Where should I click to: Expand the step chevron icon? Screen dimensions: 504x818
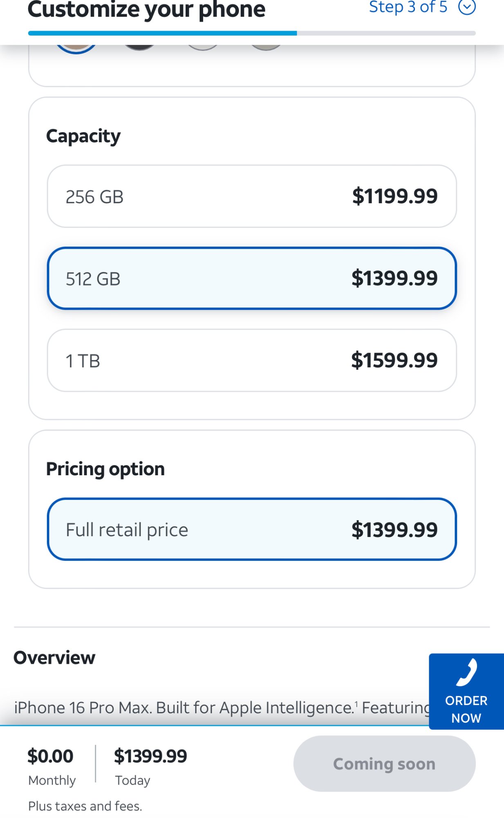click(467, 7)
